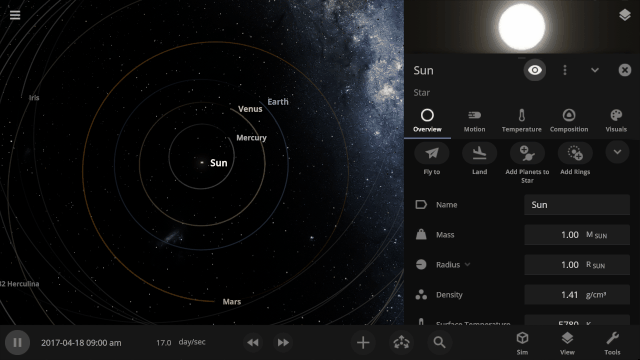
Task: Open the View menu in the bottom bar
Action: click(x=567, y=343)
